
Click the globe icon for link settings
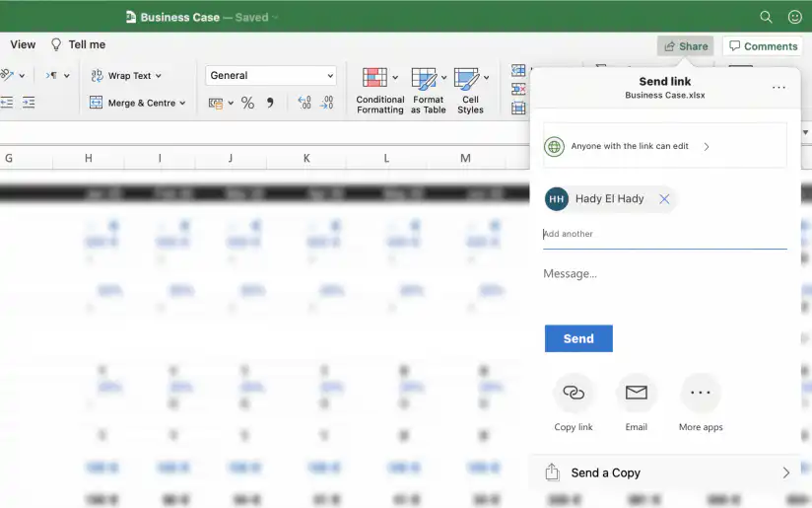(x=554, y=147)
